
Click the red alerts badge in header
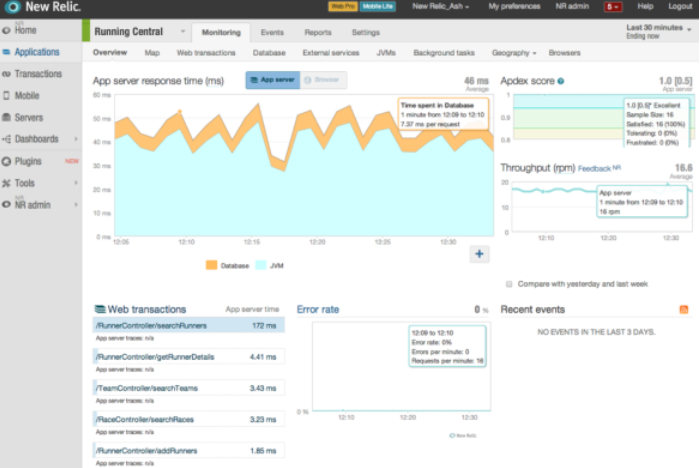(612, 7)
